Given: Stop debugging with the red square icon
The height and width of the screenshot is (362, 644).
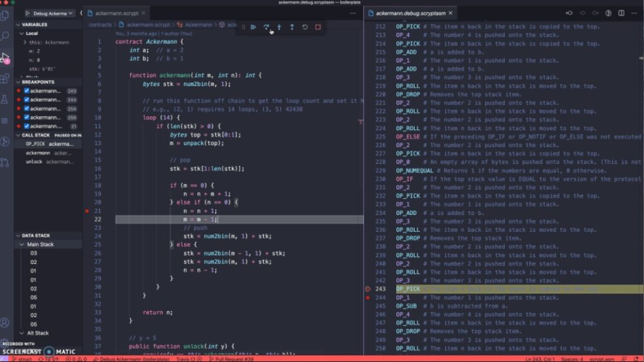Looking at the screenshot, I should pyautogui.click(x=317, y=28).
